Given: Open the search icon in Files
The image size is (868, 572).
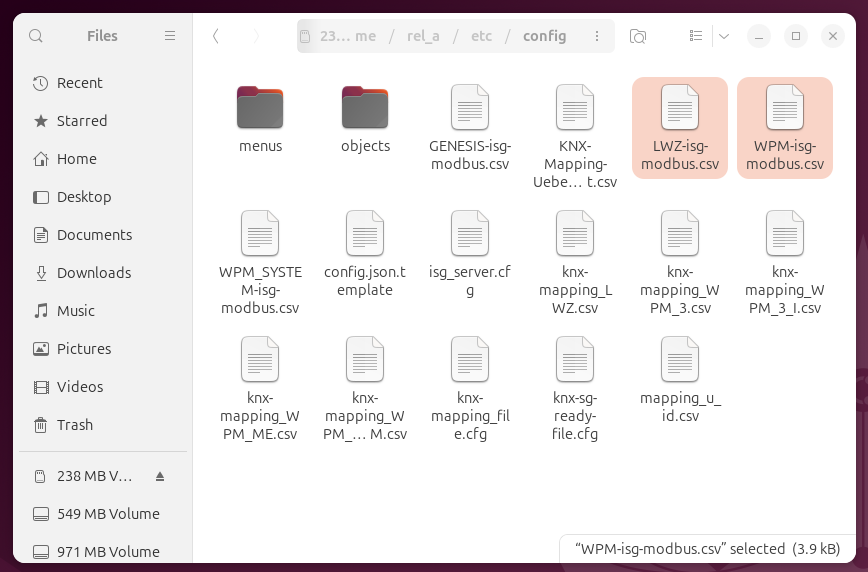Looking at the screenshot, I should point(36,36).
